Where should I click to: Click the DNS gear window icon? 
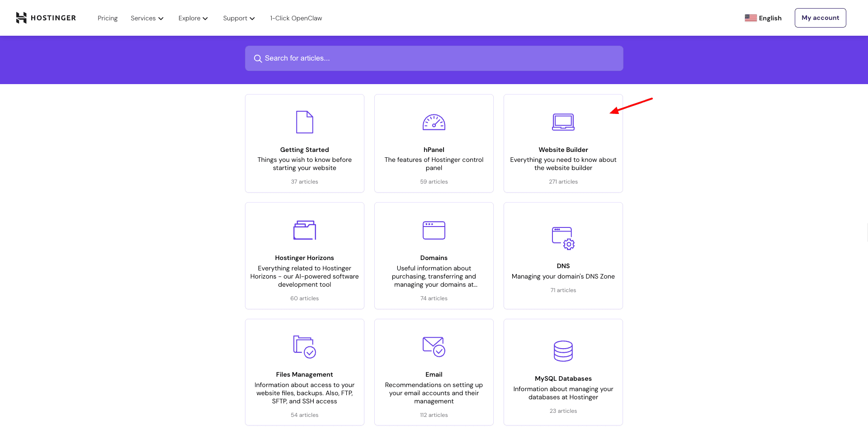pyautogui.click(x=563, y=238)
